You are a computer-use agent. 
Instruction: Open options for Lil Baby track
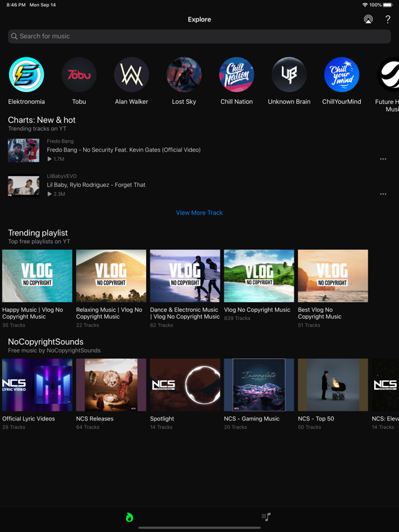(x=383, y=194)
